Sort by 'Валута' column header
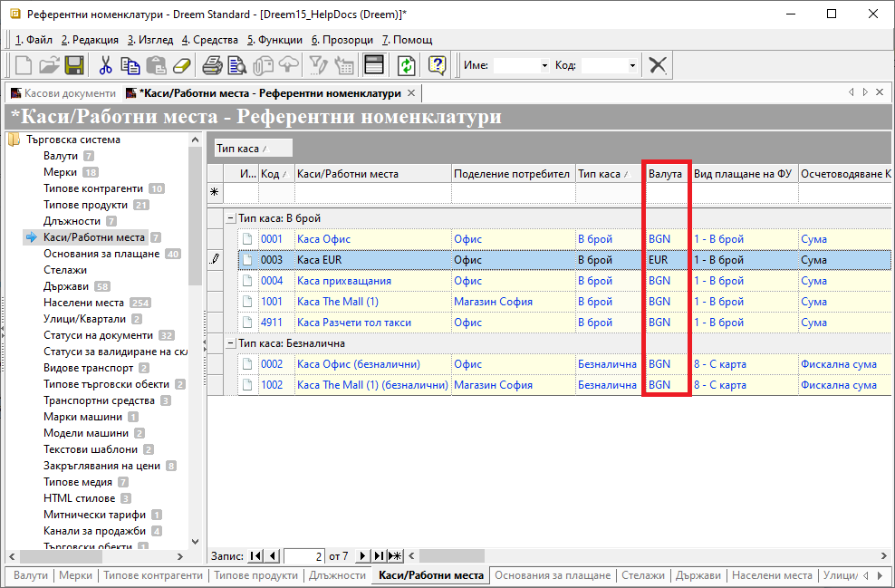The width and height of the screenshot is (895, 588). tap(666, 173)
